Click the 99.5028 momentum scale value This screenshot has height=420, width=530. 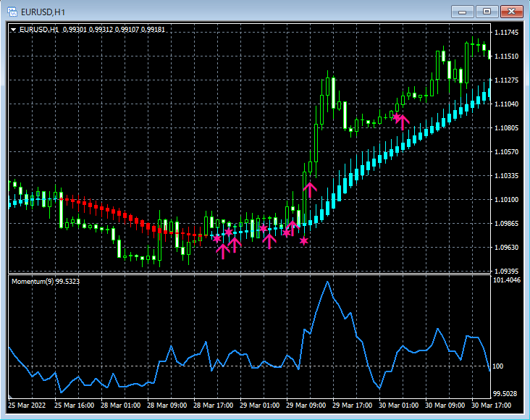click(505, 394)
